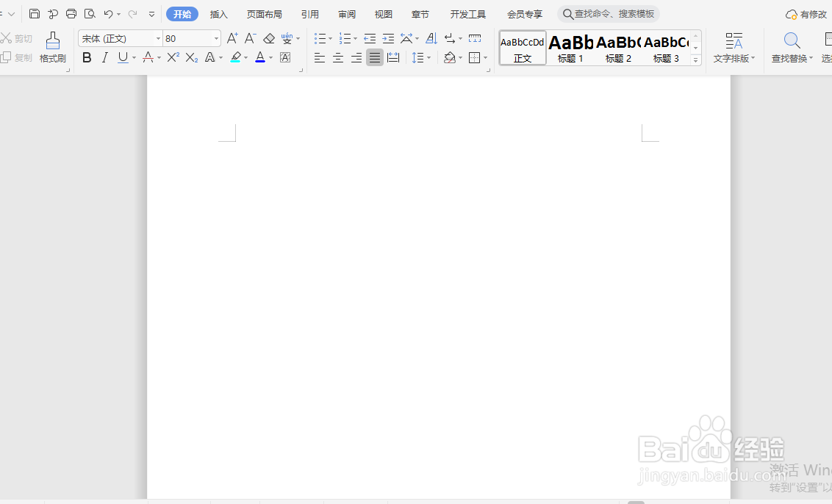
Task: Open the 章节 (Section) tab
Action: [420, 14]
